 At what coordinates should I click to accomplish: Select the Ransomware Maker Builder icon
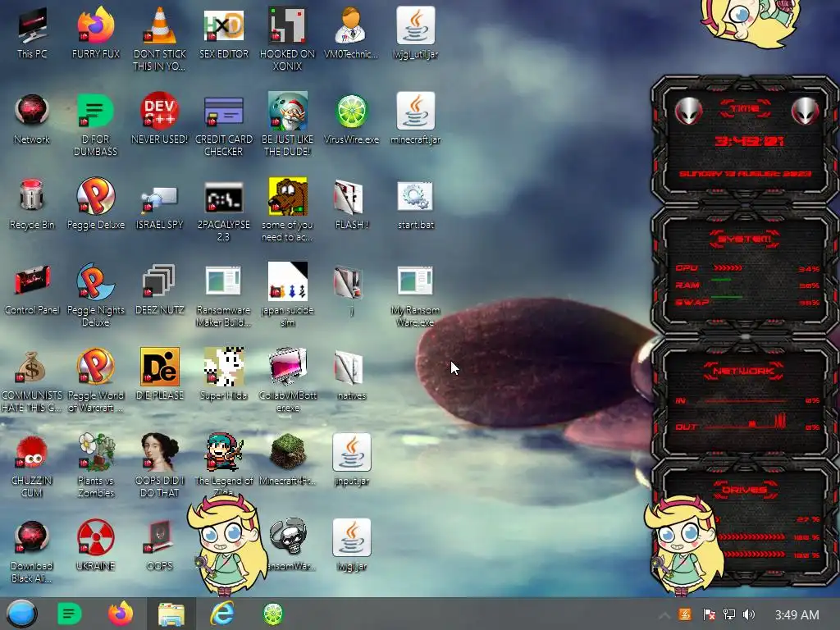click(x=223, y=281)
